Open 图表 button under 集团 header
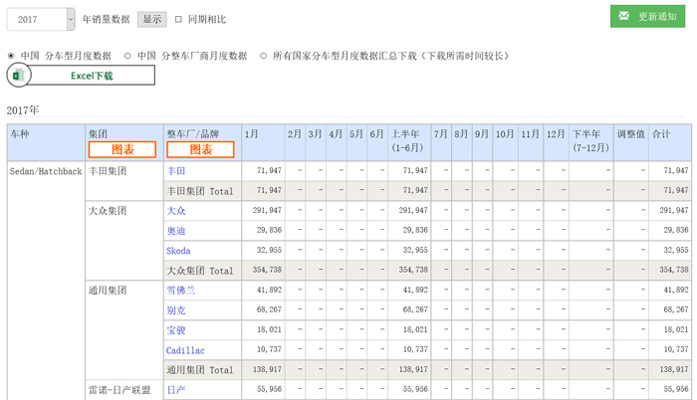 pos(122,149)
